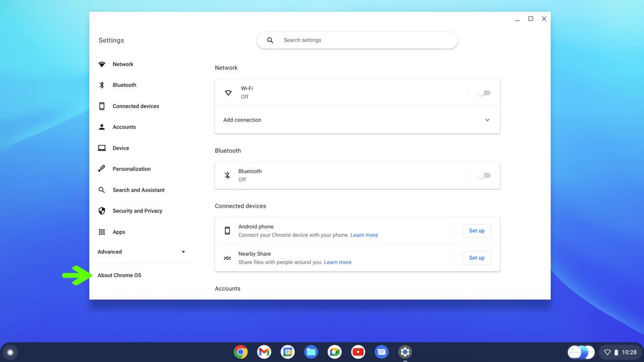
Task: Launch YouTube from the shelf
Action: [x=358, y=352]
